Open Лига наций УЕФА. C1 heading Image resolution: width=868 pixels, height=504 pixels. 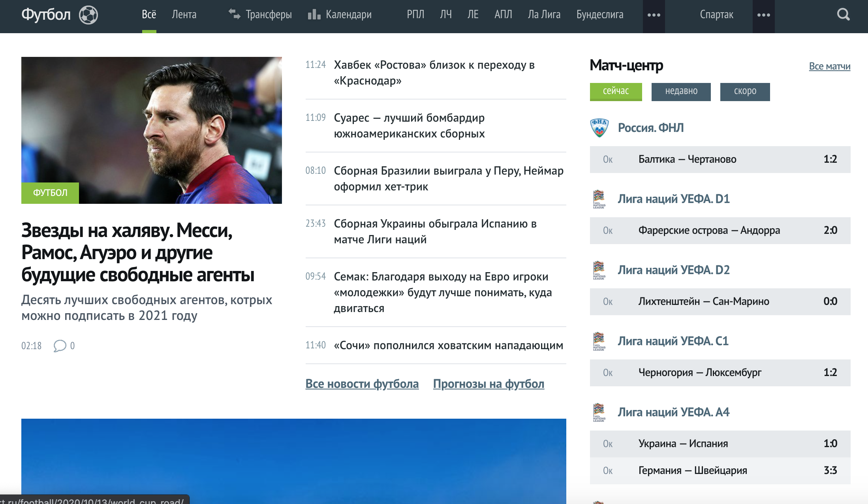[673, 341]
